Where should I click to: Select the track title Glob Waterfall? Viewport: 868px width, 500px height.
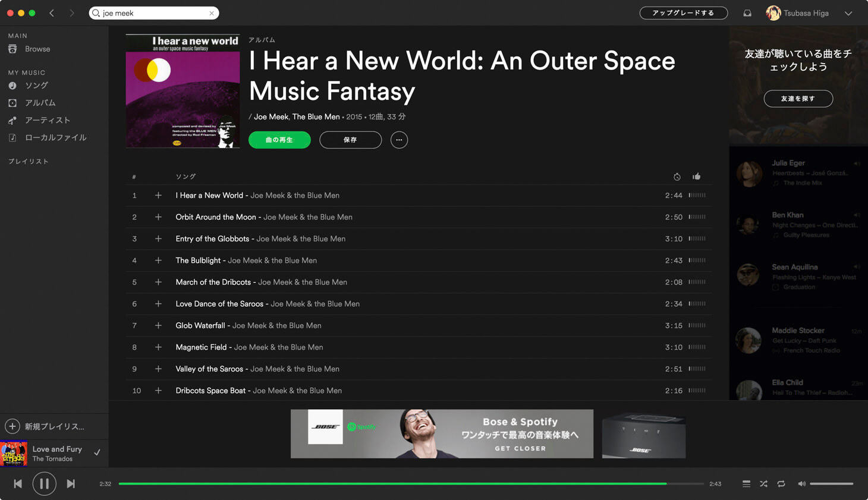200,325
